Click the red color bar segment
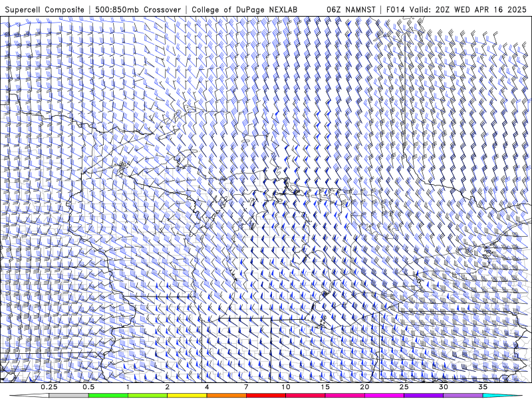This screenshot has height=399, width=532. click(265, 396)
